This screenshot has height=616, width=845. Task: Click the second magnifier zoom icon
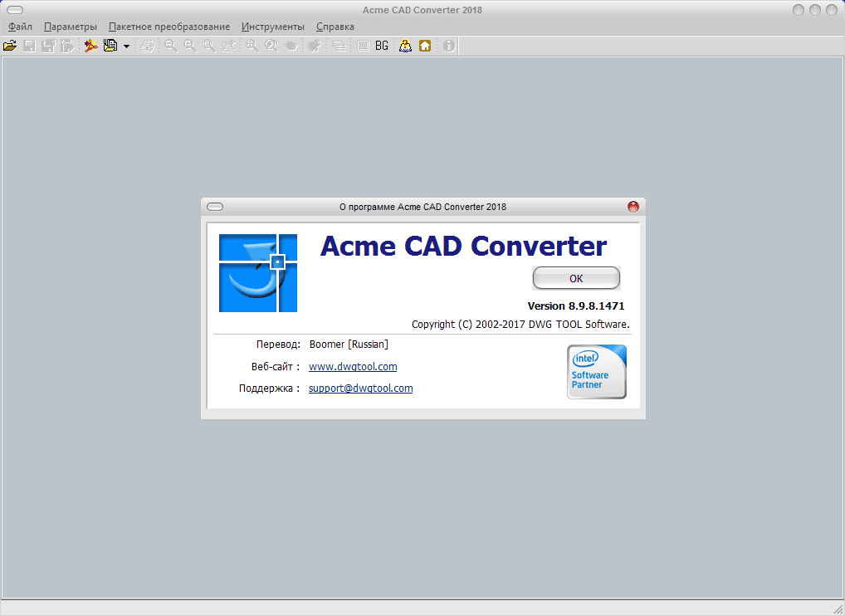(x=190, y=46)
